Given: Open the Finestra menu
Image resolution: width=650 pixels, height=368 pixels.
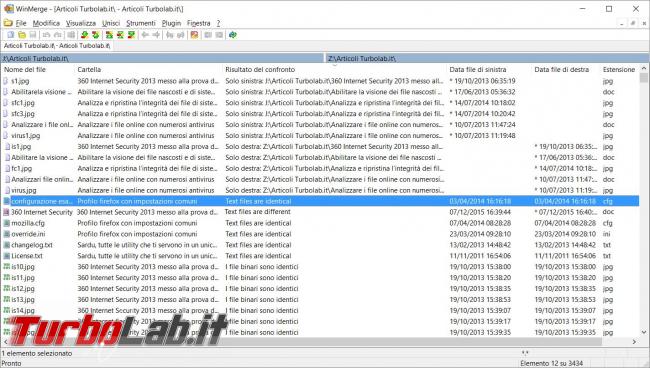Looking at the screenshot, I should [x=199, y=23].
